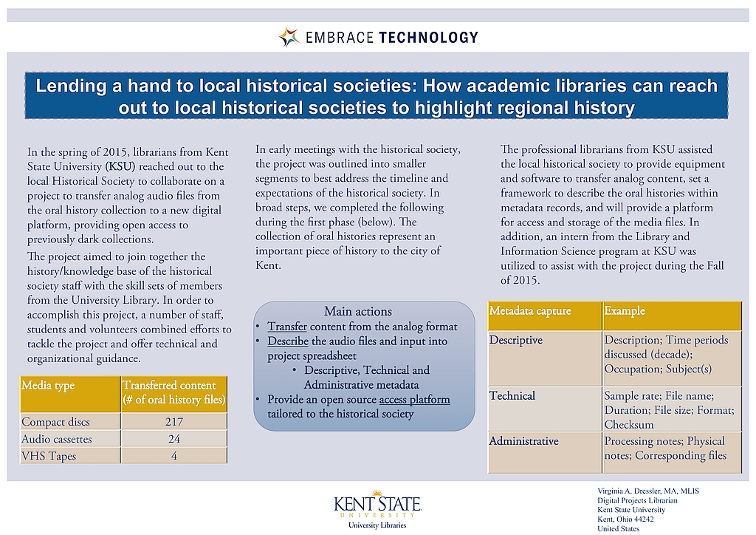This screenshot has height=535, width=756.
Task: Open the underlined Transfer link
Action: coord(287,327)
